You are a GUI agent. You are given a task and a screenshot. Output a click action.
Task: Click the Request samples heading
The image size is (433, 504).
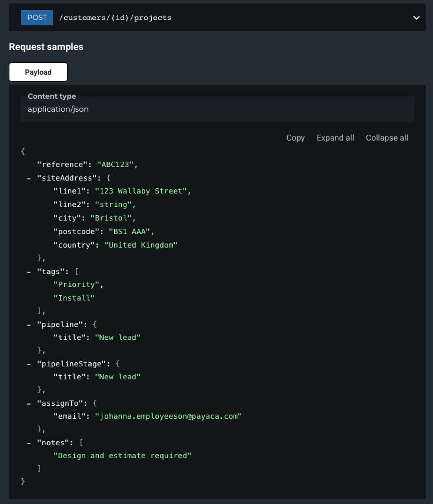click(x=46, y=47)
